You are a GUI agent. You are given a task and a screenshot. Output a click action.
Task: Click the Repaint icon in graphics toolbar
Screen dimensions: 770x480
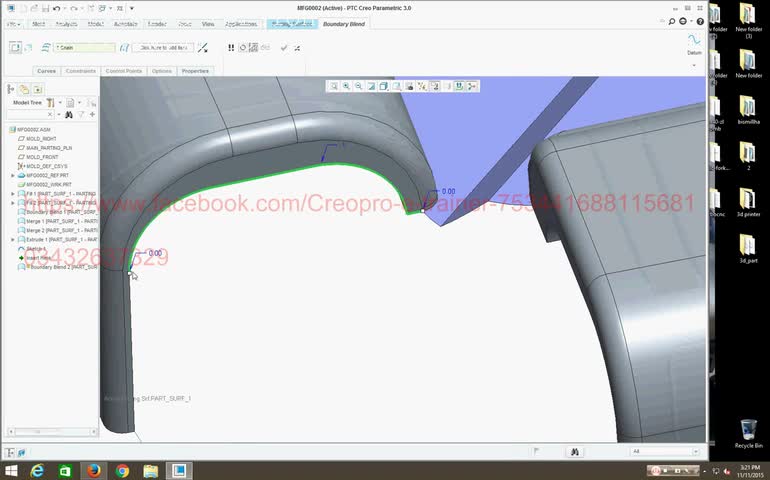[x=371, y=86]
